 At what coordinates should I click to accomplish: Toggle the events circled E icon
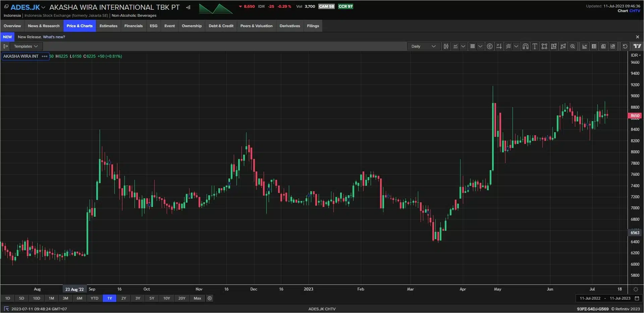[x=490, y=46]
